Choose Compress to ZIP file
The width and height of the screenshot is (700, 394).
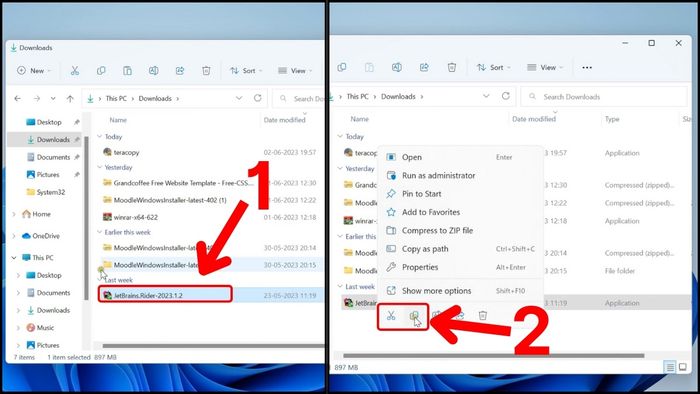click(x=460, y=230)
